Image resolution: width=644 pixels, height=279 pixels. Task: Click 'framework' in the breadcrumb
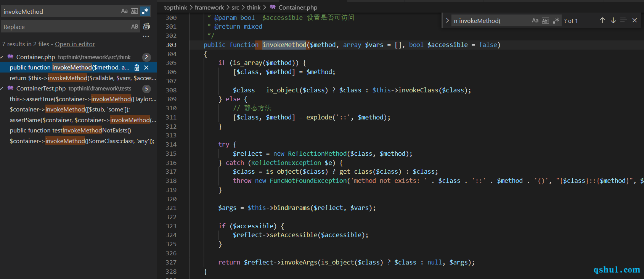[209, 7]
